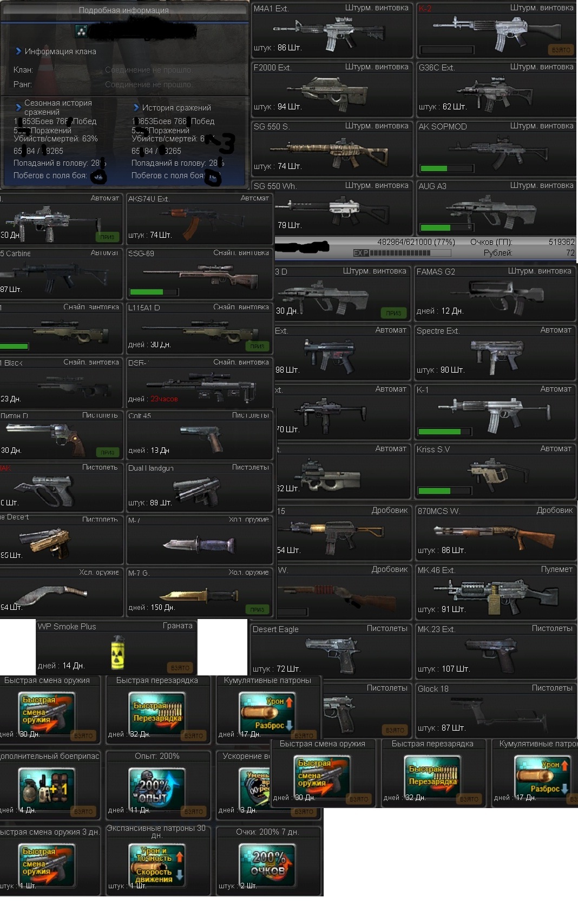This screenshot has height=924, width=578.
Task: Open the Подробная информация header tab
Action: (123, 10)
